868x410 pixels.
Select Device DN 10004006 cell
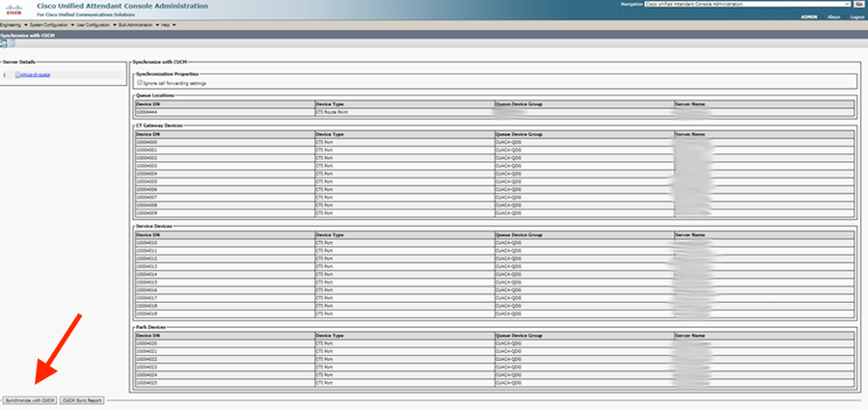coord(225,189)
